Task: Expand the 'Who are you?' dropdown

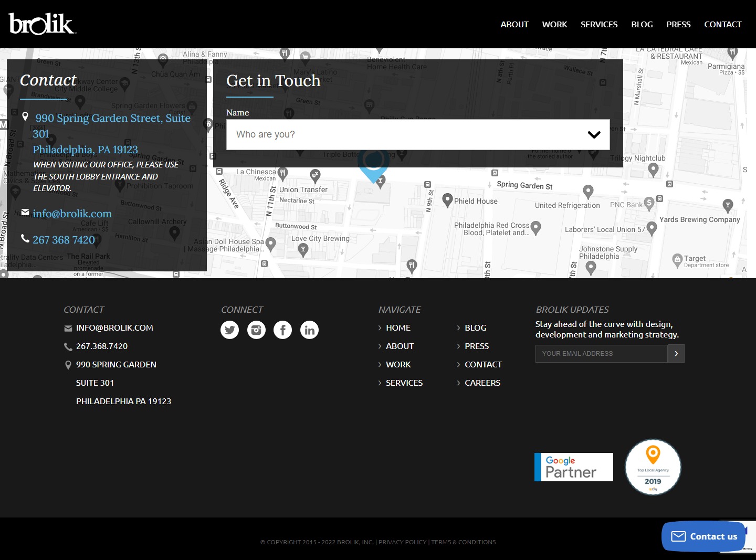Action: pos(409,134)
